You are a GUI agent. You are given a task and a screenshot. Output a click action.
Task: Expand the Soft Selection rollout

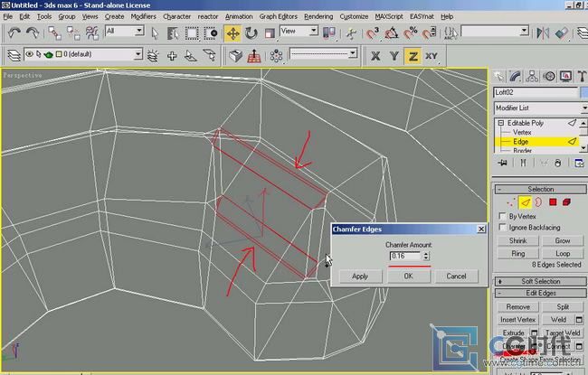pos(540,281)
